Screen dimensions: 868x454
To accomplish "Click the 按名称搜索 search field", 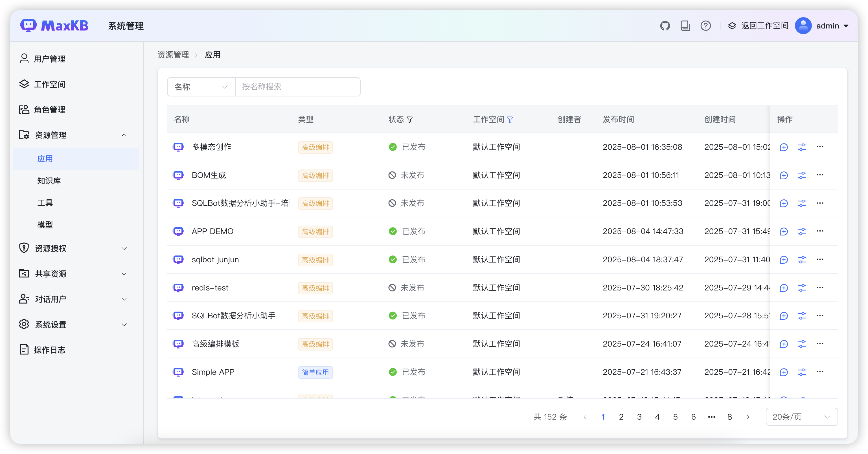I will (298, 87).
